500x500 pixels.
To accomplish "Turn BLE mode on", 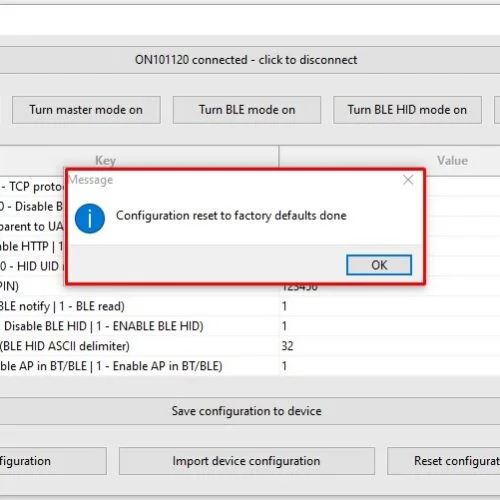I will tap(247, 110).
